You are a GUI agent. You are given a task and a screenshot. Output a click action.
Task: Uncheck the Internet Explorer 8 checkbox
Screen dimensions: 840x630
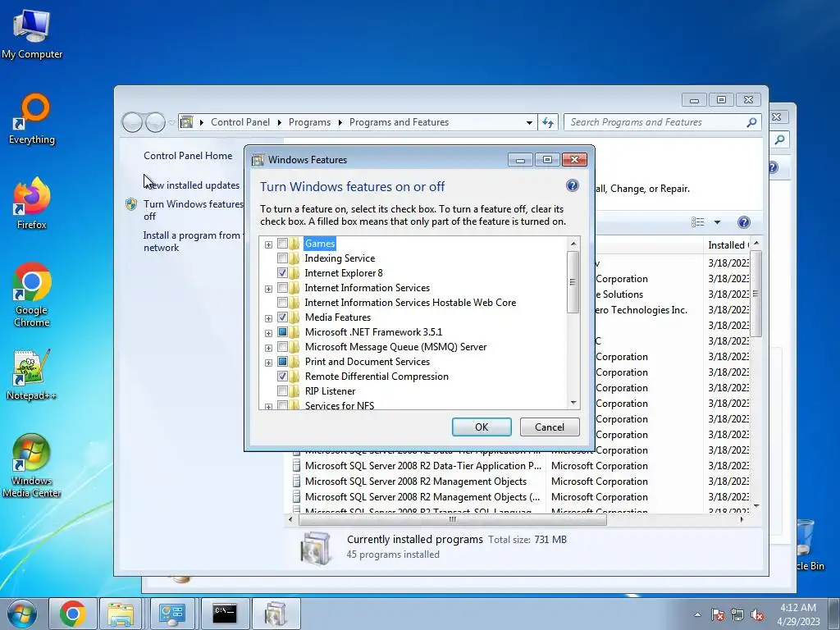pyautogui.click(x=282, y=272)
